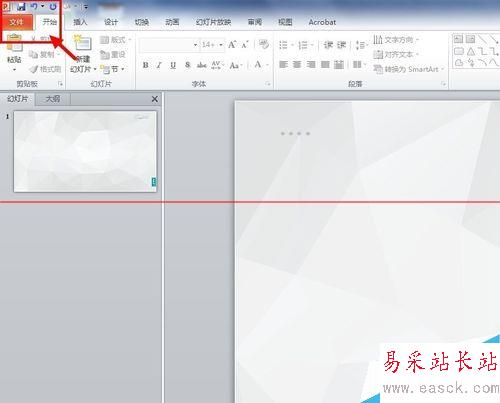Center align text
Viewport: 500px width, 403px height.
point(297,65)
